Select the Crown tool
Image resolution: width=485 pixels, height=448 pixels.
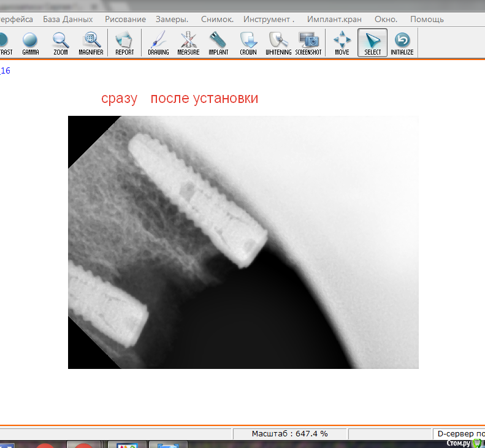[248, 43]
